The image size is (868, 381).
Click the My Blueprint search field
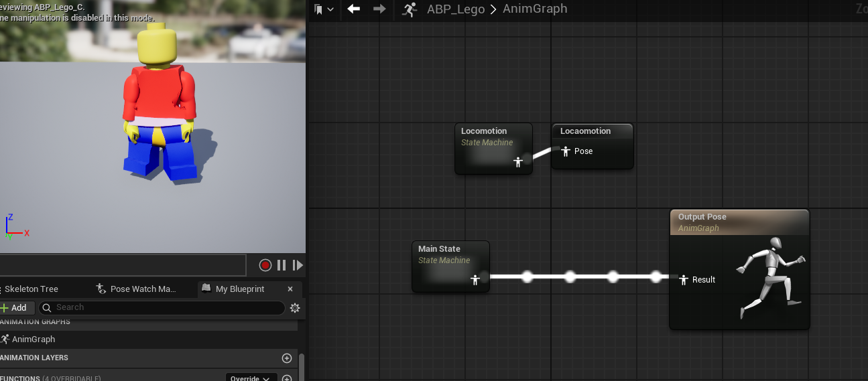162,308
